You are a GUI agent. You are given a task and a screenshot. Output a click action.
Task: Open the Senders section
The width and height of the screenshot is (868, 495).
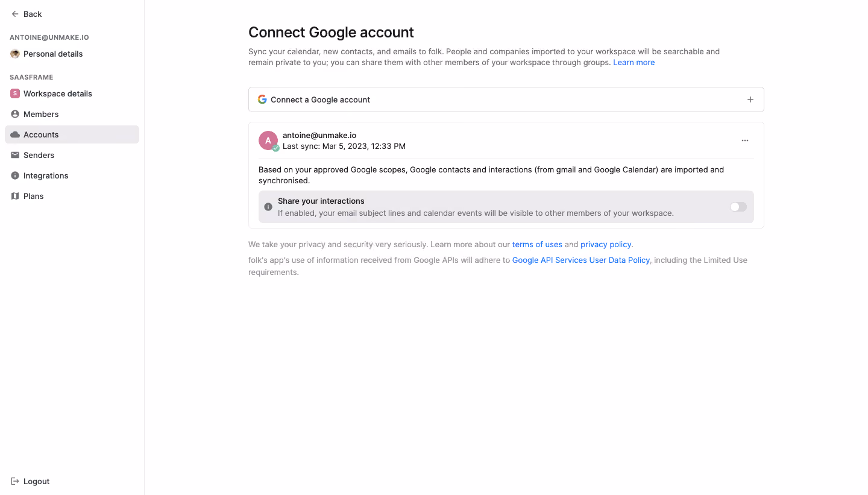point(72,155)
